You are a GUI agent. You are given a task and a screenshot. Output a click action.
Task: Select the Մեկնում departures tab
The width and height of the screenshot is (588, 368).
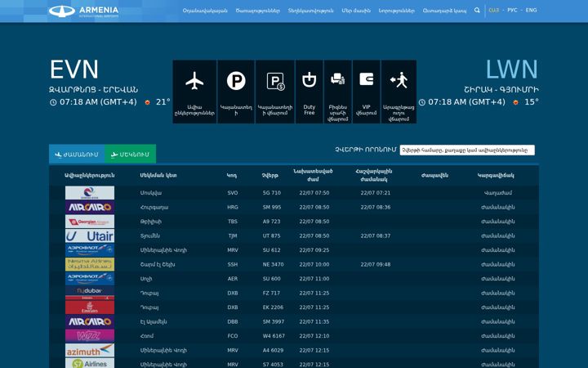click(131, 155)
